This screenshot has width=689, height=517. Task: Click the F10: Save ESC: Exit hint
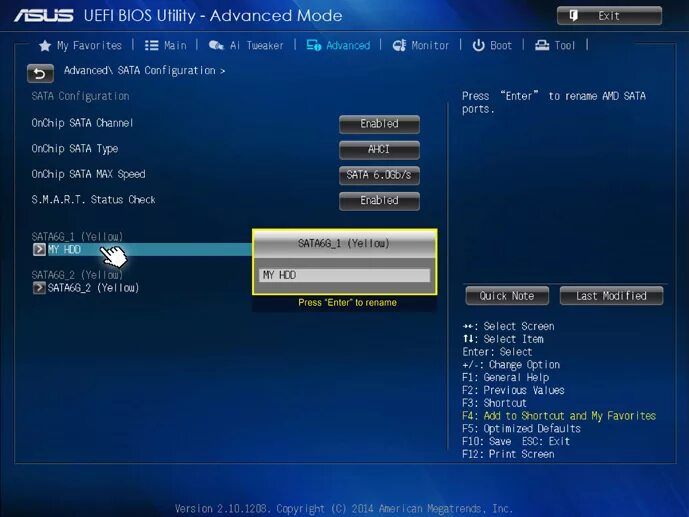point(516,441)
